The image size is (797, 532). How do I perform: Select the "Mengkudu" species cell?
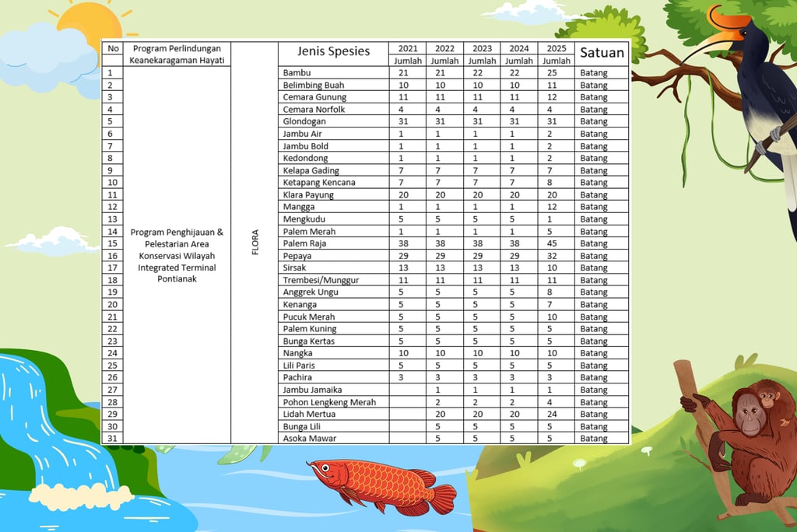(333, 219)
